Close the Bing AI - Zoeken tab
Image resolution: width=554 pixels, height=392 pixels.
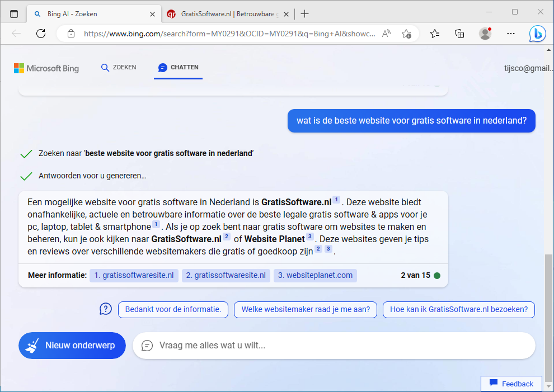click(152, 14)
